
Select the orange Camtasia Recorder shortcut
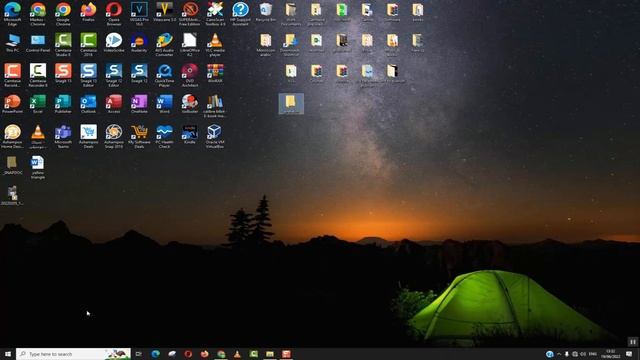pyautogui.click(x=12, y=75)
